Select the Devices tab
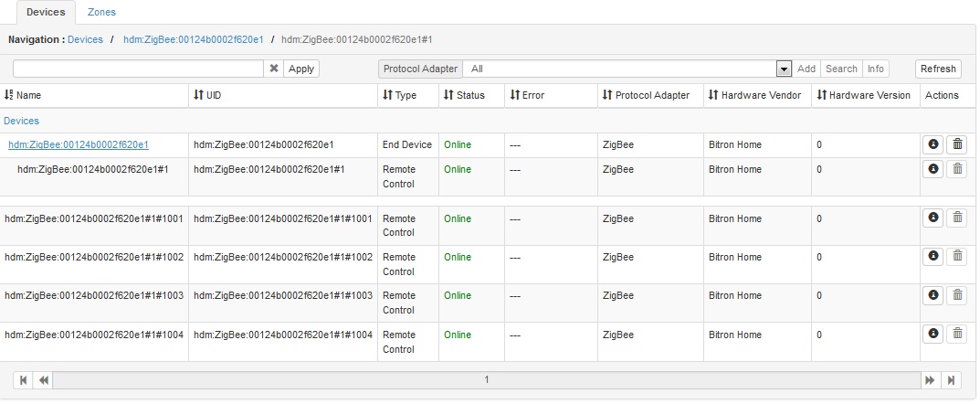 [46, 13]
